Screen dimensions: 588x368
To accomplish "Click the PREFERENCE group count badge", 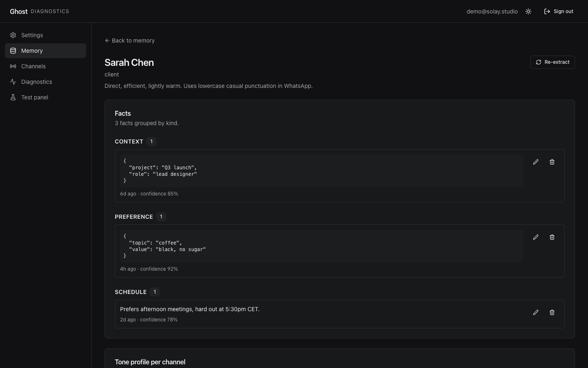I will point(161,217).
